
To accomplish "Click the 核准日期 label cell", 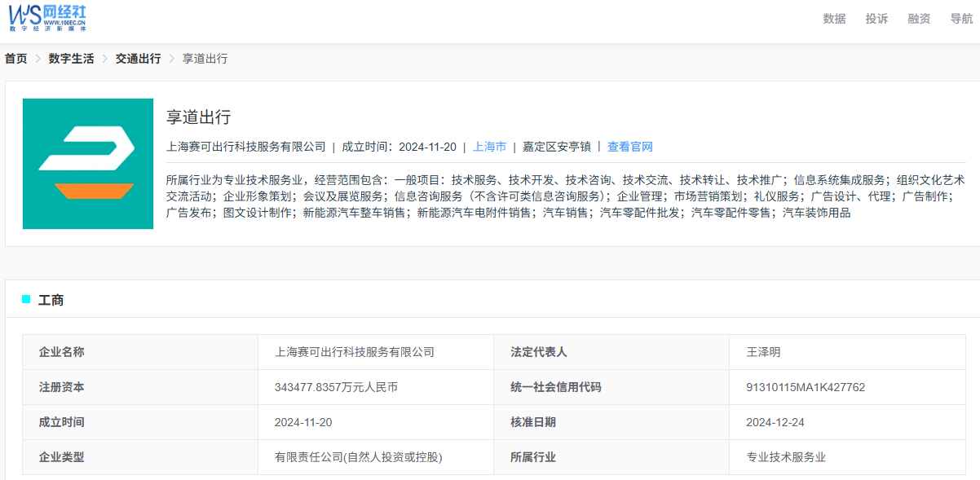I will [611, 422].
